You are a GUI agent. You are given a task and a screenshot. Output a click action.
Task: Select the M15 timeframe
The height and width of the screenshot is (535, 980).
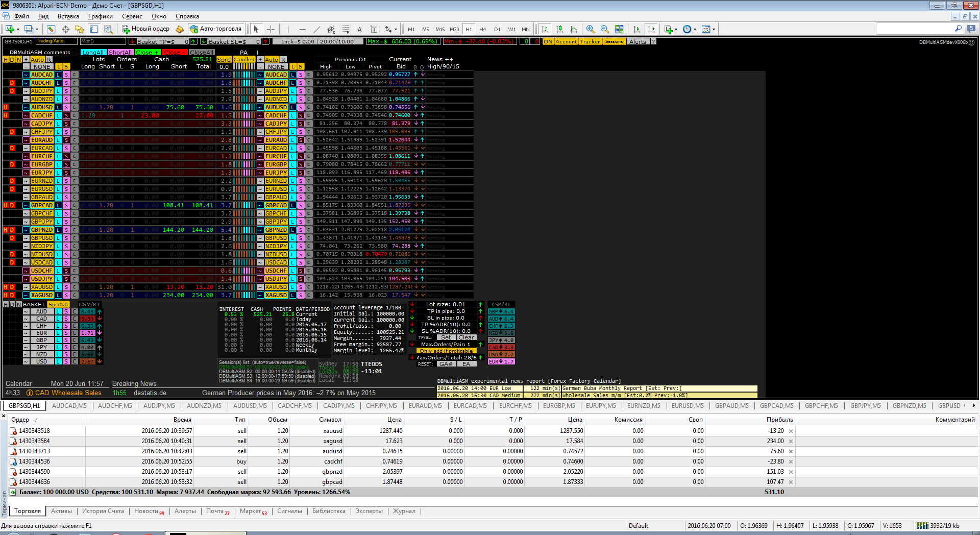[439, 29]
